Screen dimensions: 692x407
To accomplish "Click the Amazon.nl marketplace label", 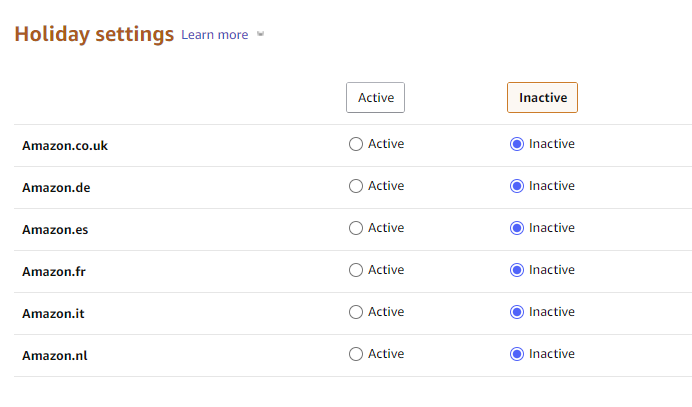I will [56, 356].
